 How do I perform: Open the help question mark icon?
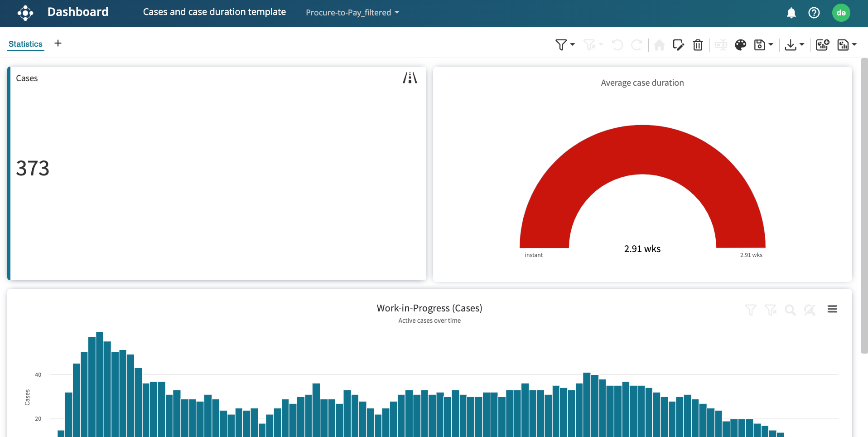(x=814, y=13)
